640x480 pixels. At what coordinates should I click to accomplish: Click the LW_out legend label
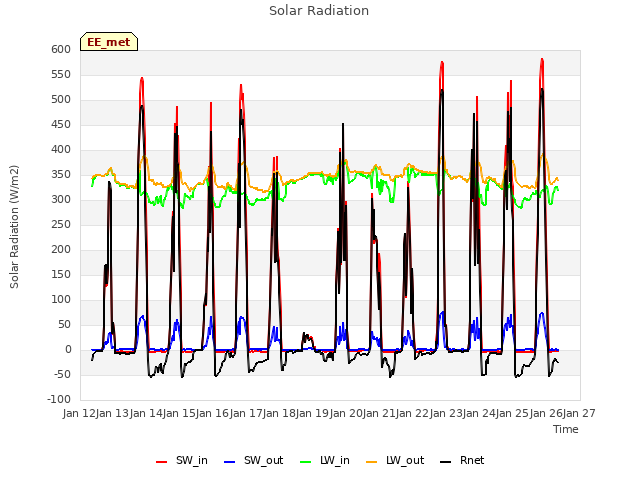point(405,460)
